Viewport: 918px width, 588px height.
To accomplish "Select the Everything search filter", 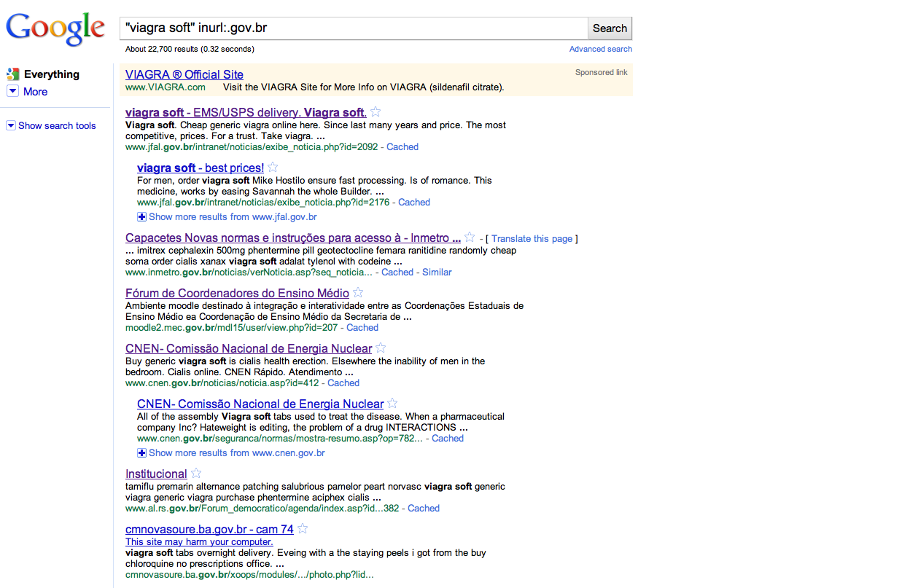I will click(x=52, y=74).
